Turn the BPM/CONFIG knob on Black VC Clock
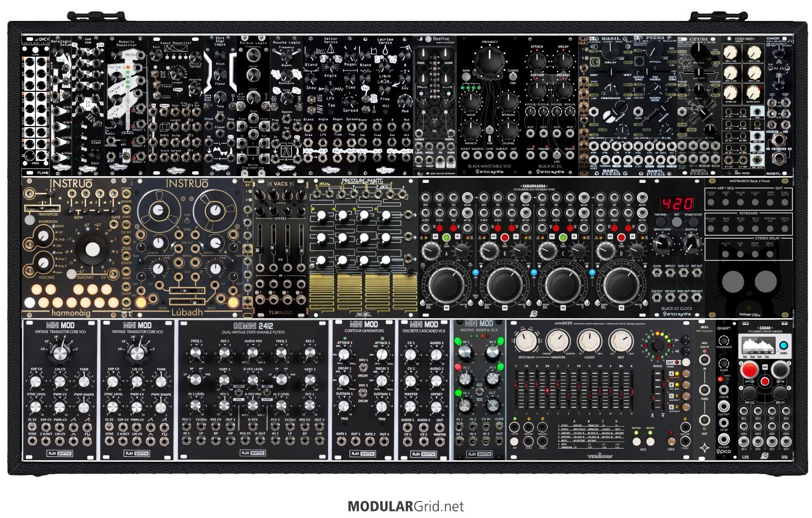The image size is (812, 518). (663, 243)
